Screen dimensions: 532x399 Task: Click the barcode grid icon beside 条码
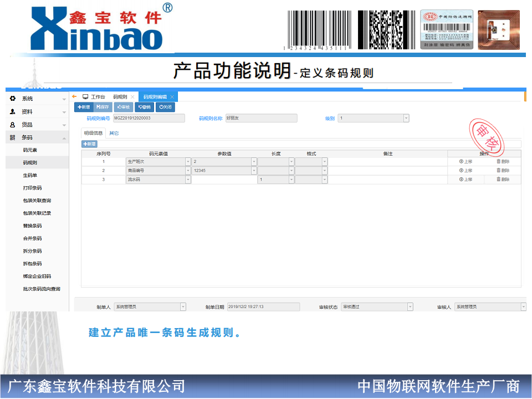pyautogui.click(x=13, y=137)
